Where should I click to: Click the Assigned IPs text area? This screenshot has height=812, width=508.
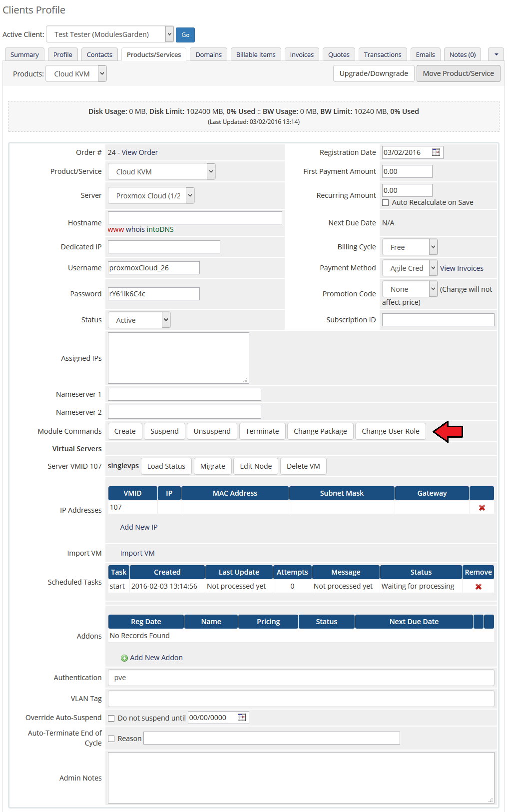point(178,358)
